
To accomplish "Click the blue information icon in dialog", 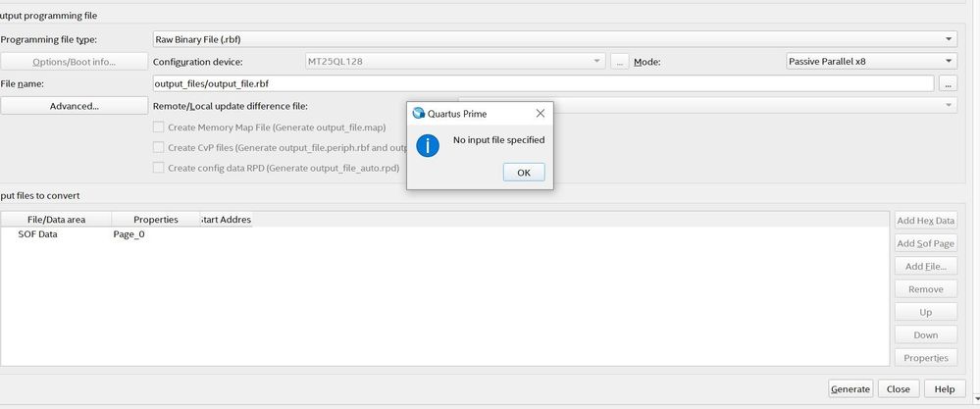I will tap(428, 146).
